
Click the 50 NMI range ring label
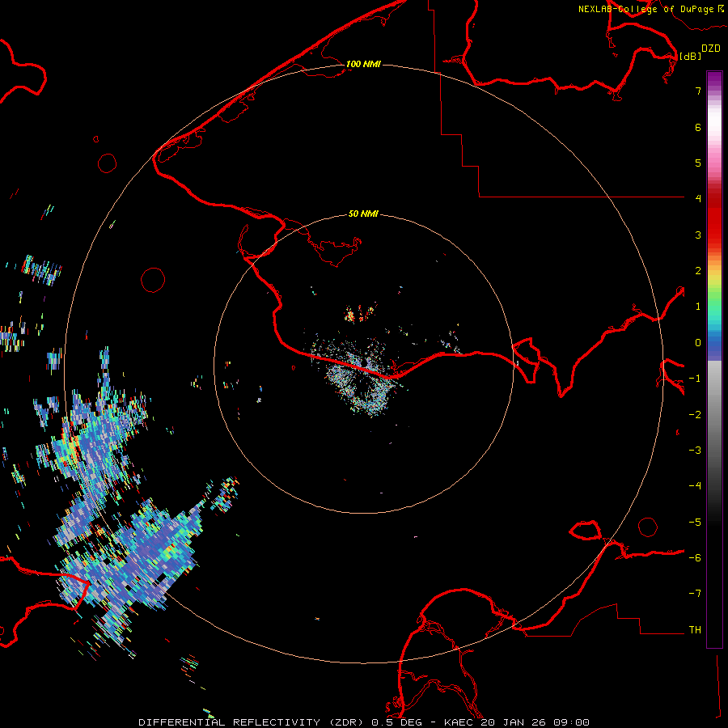pos(363,214)
